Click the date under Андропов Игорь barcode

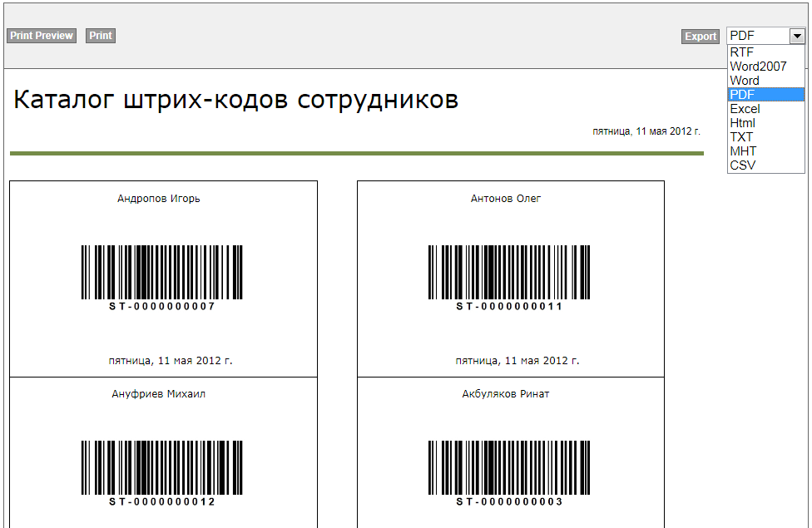click(171, 361)
